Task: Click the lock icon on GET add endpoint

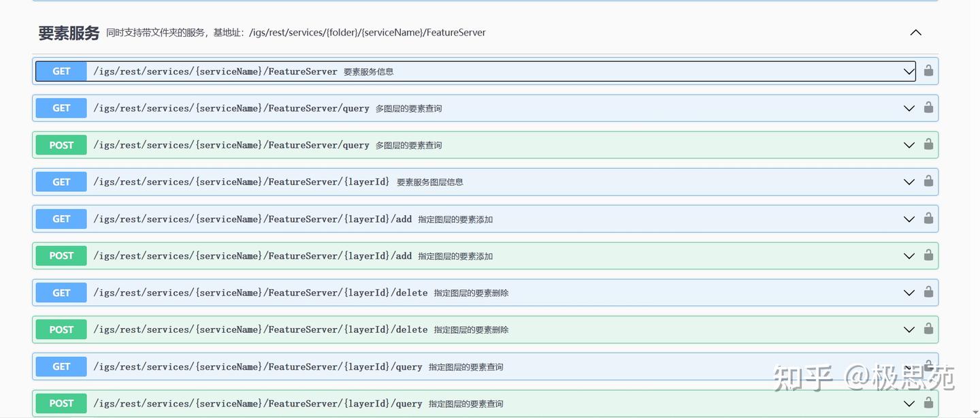Action: pyautogui.click(x=928, y=219)
